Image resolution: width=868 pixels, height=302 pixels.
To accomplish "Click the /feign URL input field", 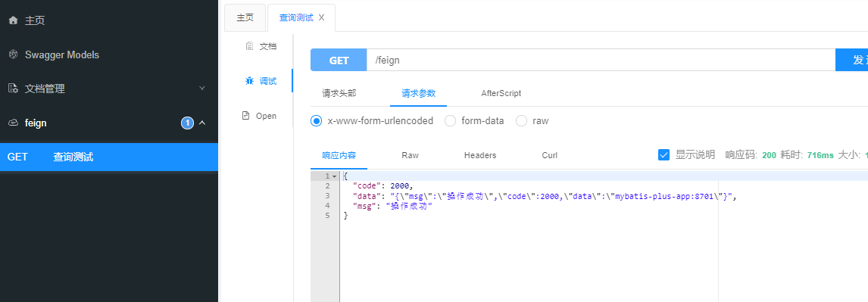I will pyautogui.click(x=601, y=61).
